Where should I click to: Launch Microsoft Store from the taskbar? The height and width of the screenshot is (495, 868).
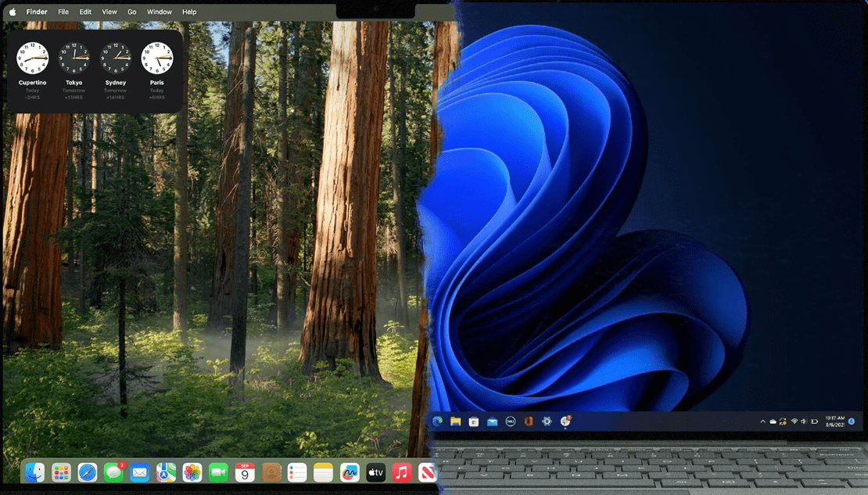[474, 422]
